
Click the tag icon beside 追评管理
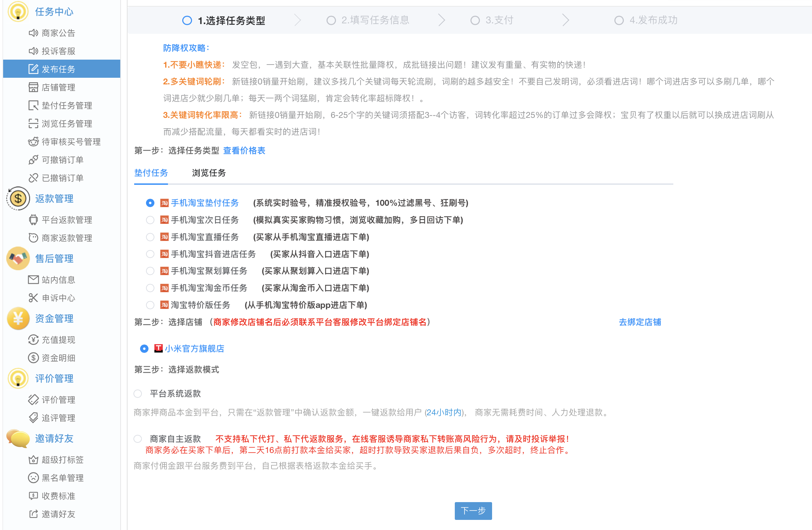coord(33,418)
